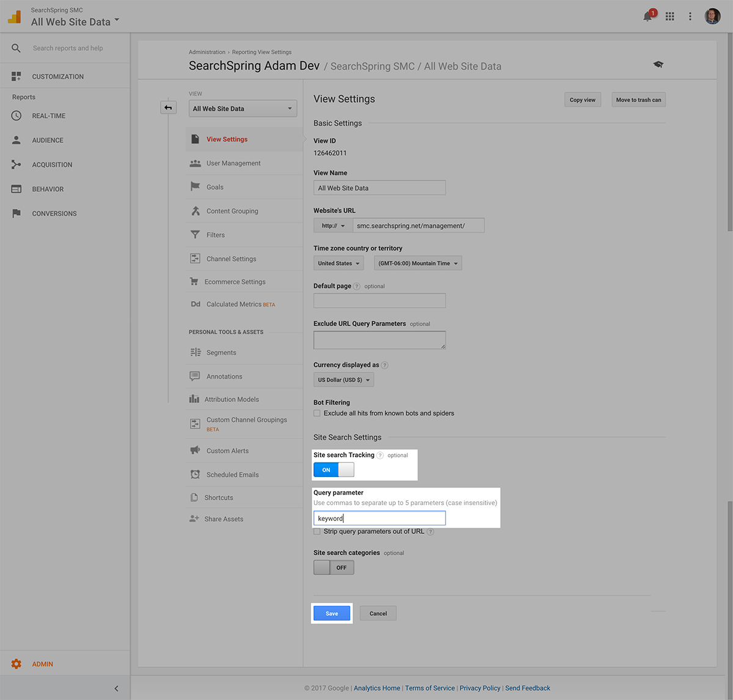Open the All Web Site Data view dropdown

(243, 109)
